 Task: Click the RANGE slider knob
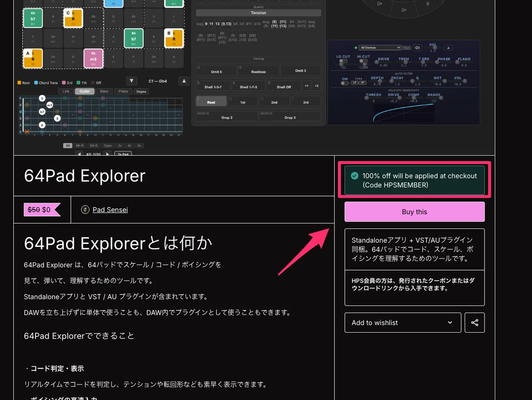441,98
